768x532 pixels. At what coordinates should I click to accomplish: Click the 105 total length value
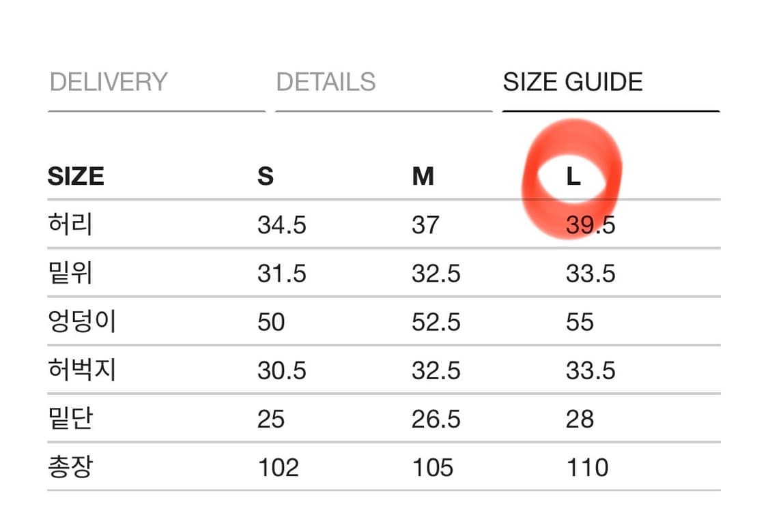[432, 468]
